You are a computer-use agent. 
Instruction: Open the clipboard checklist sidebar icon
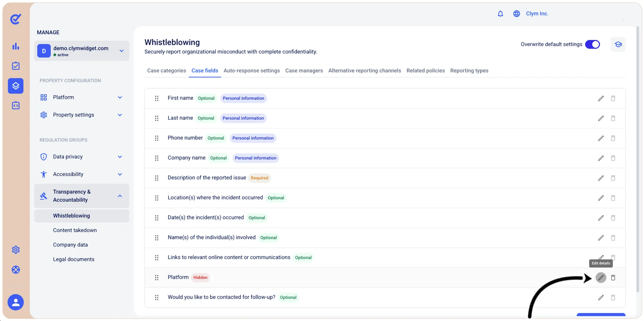(16, 66)
